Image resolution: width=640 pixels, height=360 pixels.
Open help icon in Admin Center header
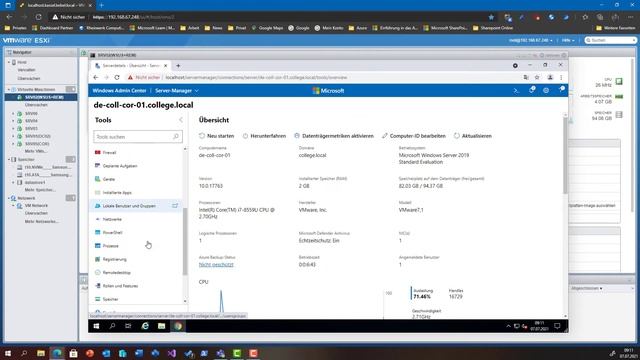562,89
